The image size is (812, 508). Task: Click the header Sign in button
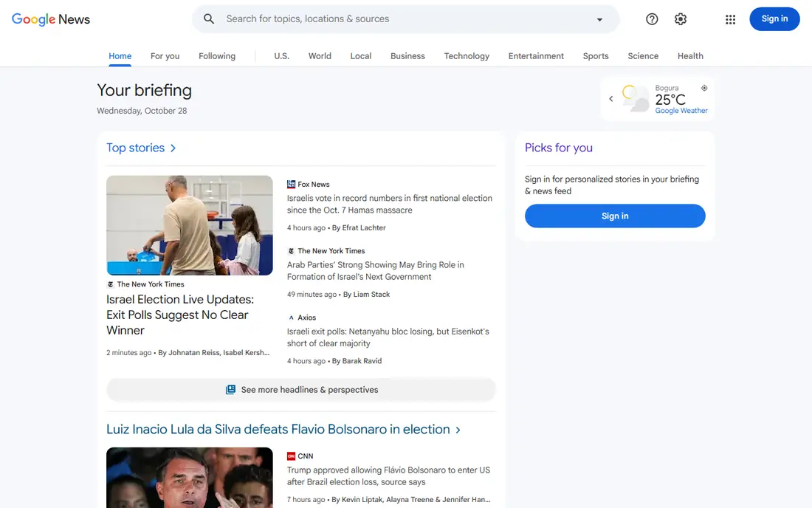click(x=774, y=19)
